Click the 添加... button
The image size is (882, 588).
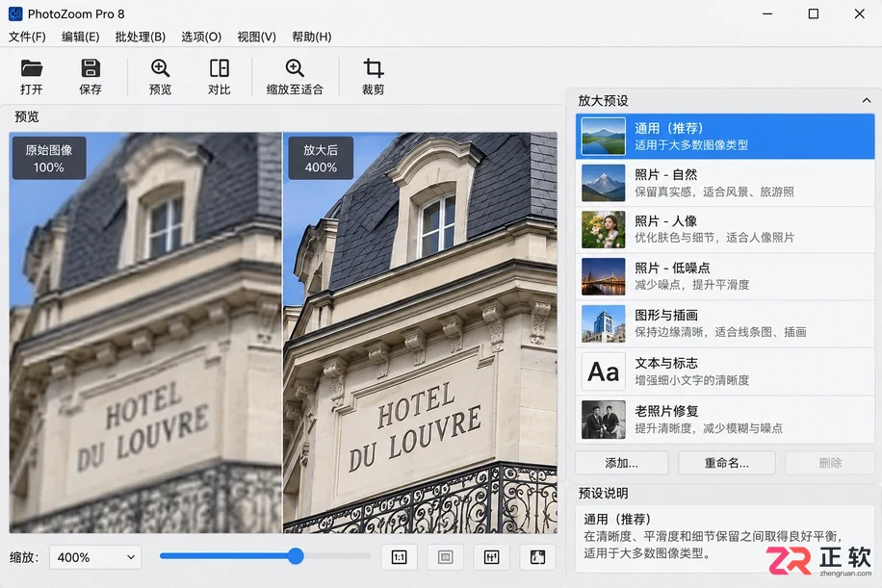click(x=622, y=463)
